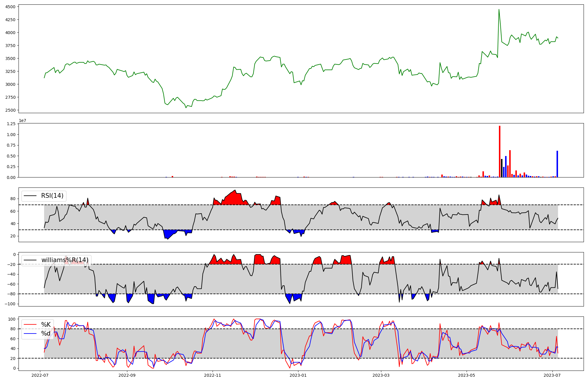Select the %K legend entry text
588x382 pixels.
tap(46, 325)
